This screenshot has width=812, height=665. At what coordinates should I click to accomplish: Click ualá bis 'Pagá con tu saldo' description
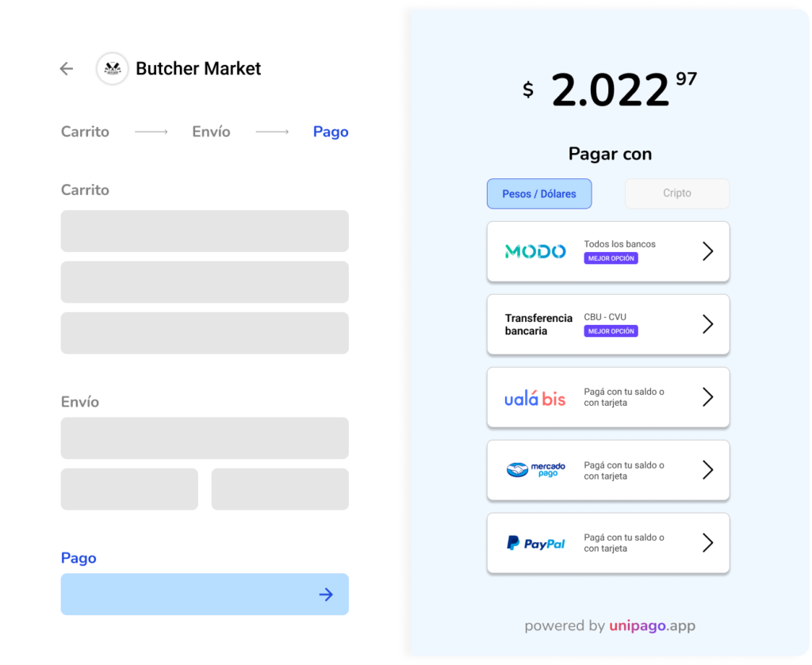click(624, 397)
